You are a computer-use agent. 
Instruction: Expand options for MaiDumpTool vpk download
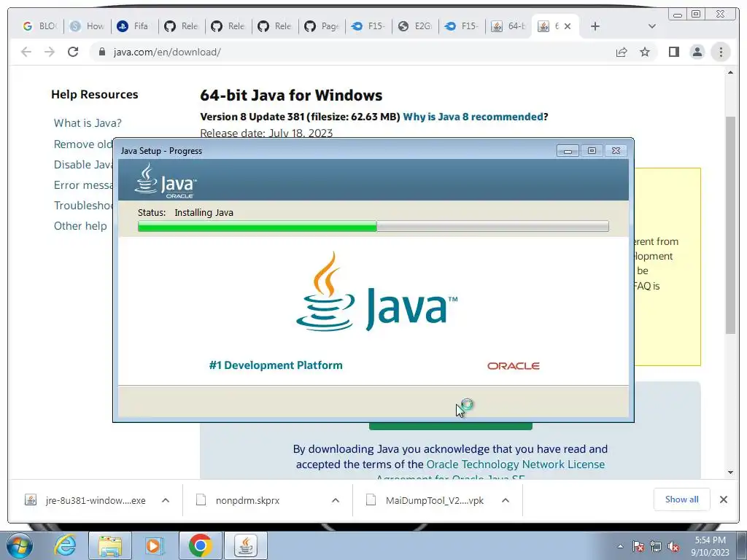pos(506,500)
